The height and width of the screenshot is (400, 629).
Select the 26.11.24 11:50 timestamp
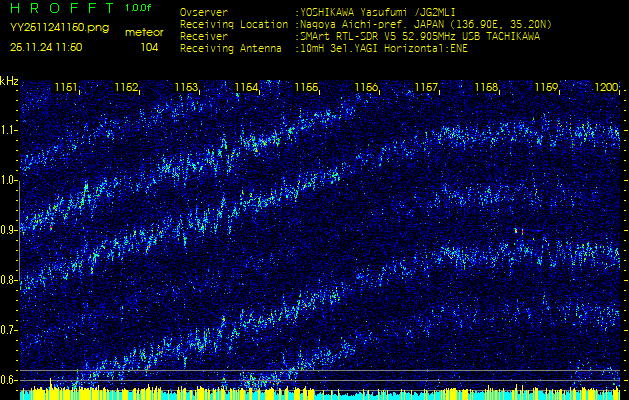[x=46, y=47]
